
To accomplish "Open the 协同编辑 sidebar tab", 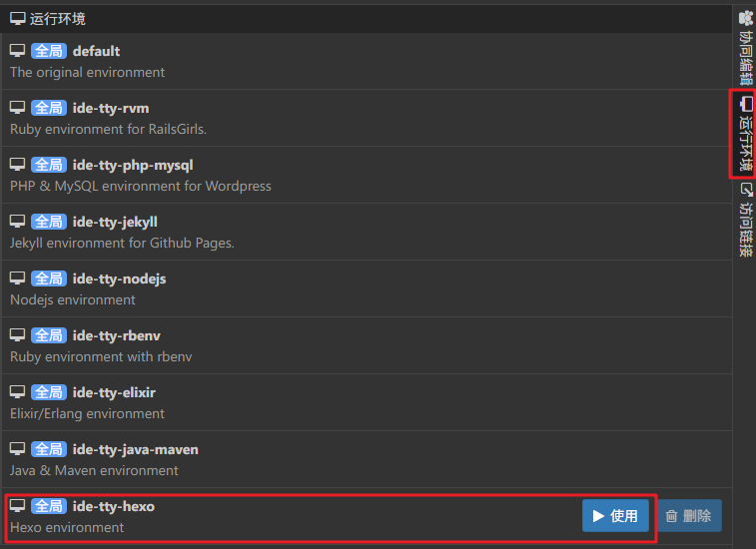I will tap(745, 47).
